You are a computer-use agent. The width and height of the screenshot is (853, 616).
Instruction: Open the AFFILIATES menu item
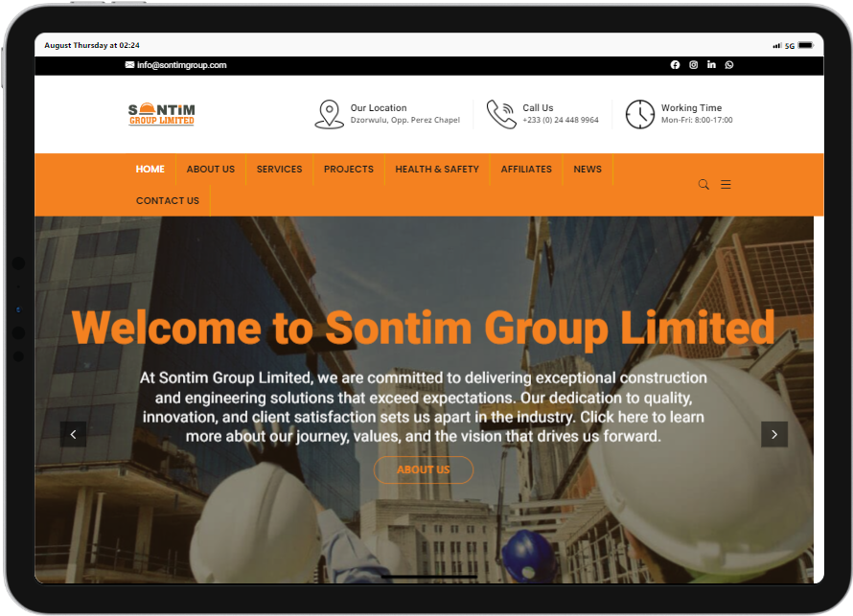click(x=526, y=169)
